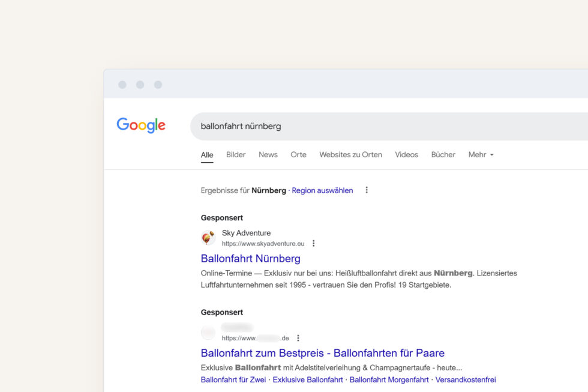This screenshot has width=588, height=392.
Task: Click the first Gesponsert label
Action: point(221,218)
